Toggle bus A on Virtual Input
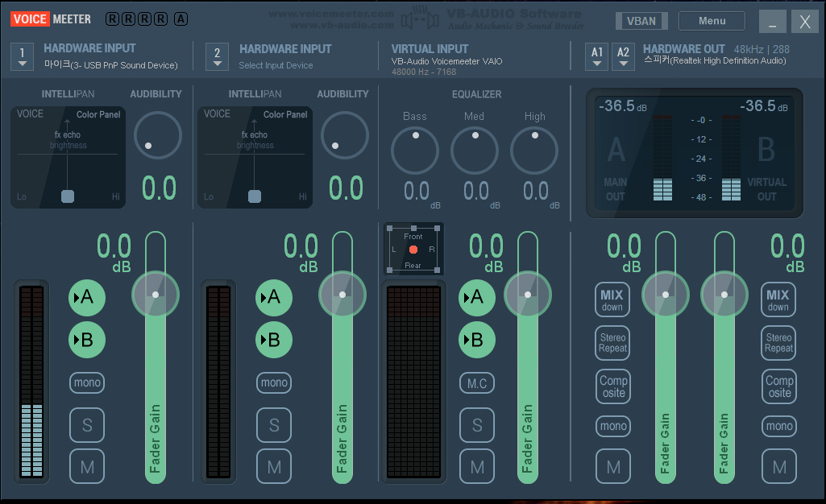Image resolution: width=826 pixels, height=504 pixels. coord(477,297)
